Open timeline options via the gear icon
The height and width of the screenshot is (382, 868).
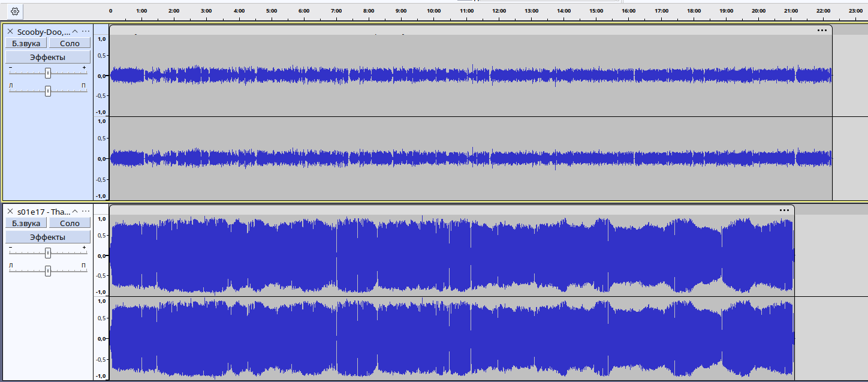coord(15,11)
